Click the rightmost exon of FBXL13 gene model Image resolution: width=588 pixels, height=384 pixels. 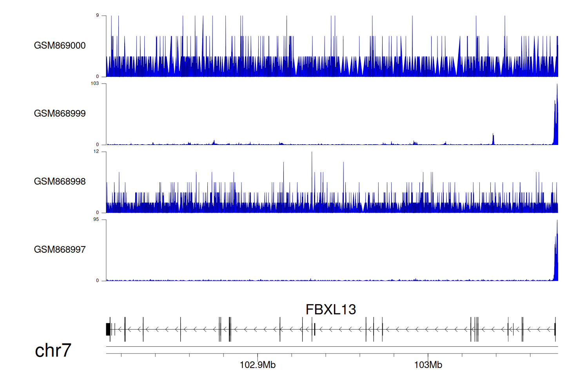click(555, 329)
